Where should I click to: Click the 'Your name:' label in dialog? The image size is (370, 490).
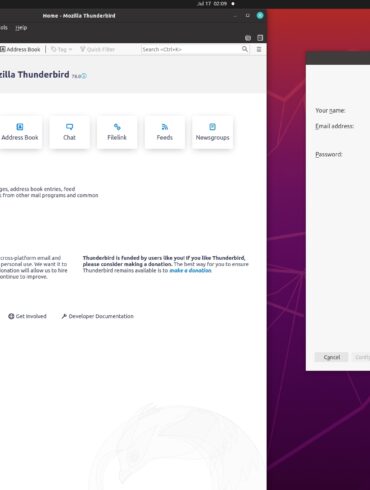(330, 110)
